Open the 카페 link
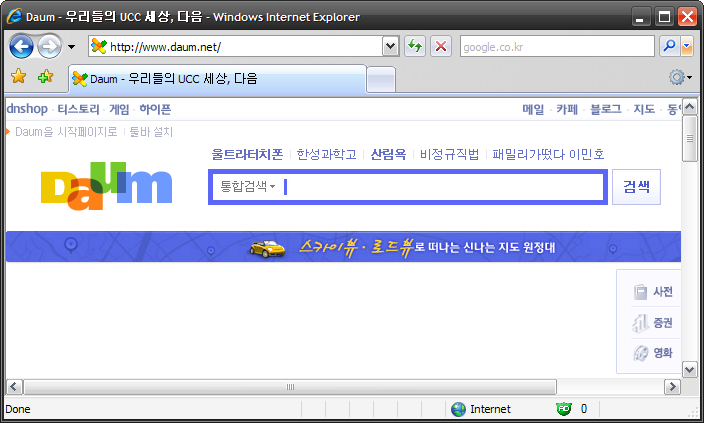 (x=567, y=109)
